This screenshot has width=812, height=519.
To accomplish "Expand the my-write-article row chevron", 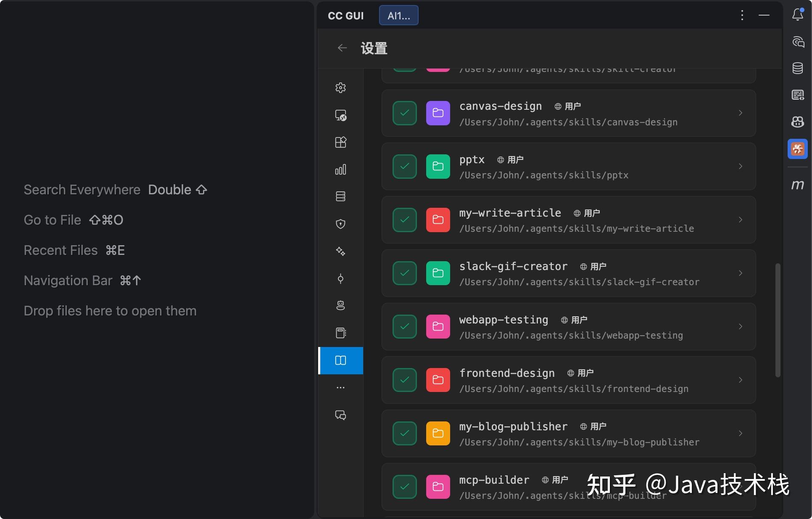I will tap(740, 220).
